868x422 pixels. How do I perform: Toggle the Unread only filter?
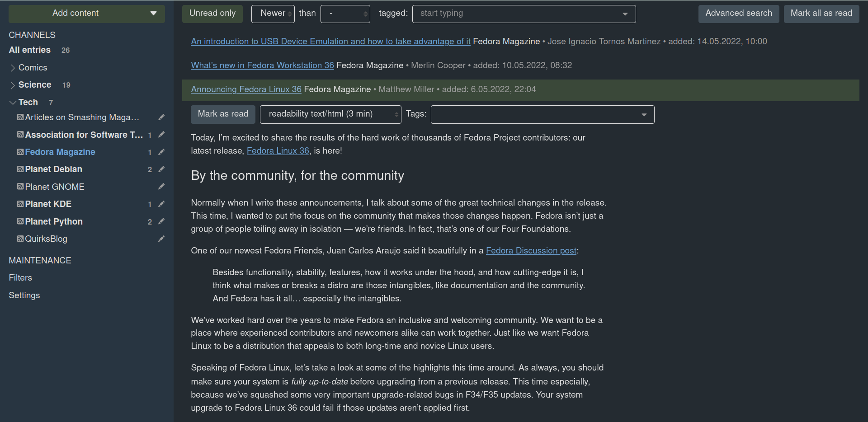click(212, 14)
